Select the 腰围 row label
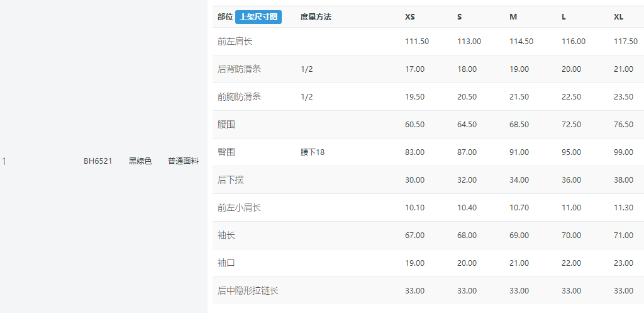Viewport: 644px width, 313px height. 226,125
